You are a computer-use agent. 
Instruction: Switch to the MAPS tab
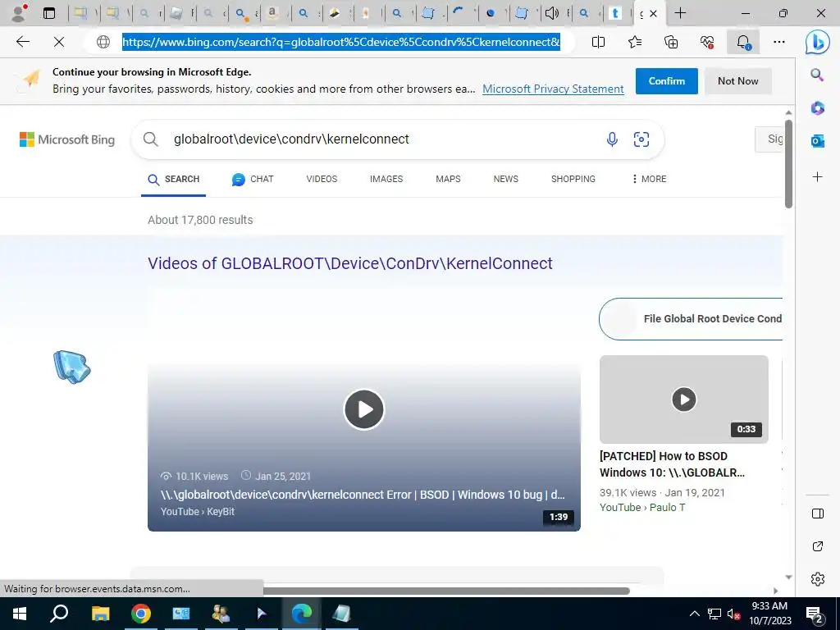click(x=448, y=179)
